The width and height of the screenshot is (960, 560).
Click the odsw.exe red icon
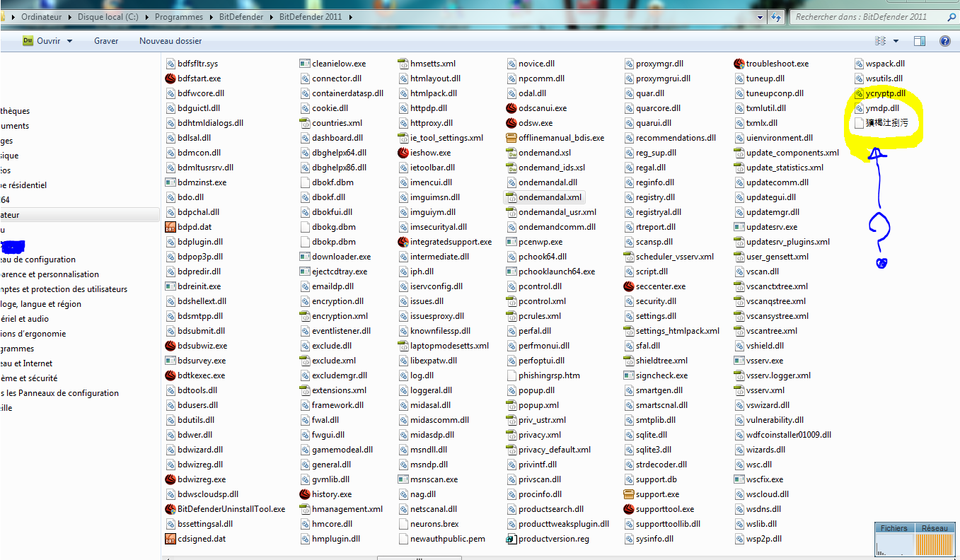tap(511, 123)
